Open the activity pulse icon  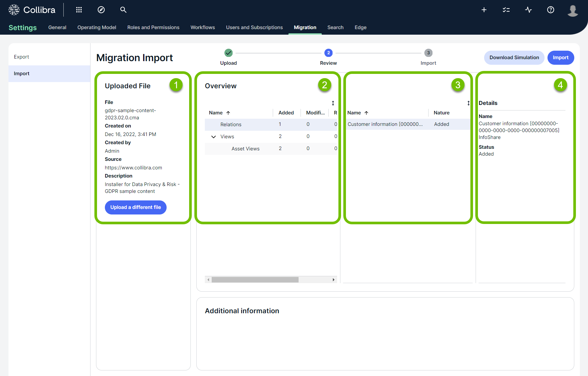point(528,10)
